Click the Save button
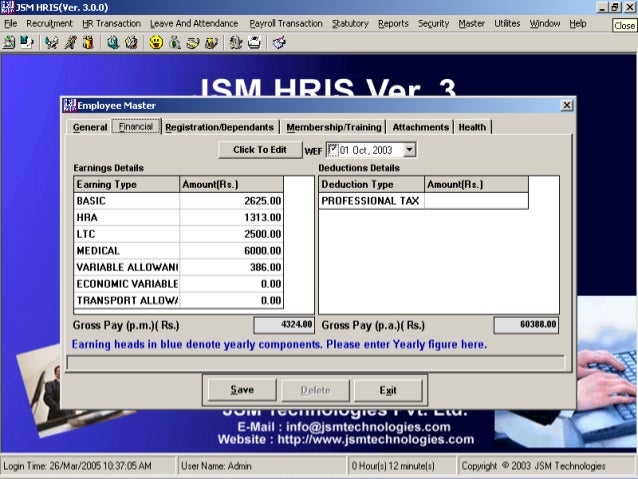Viewport: 638px width, 479px height. tap(242, 390)
